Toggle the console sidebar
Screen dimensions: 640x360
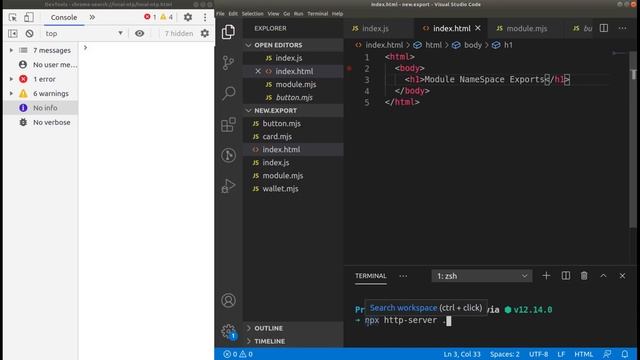pyautogui.click(x=13, y=33)
